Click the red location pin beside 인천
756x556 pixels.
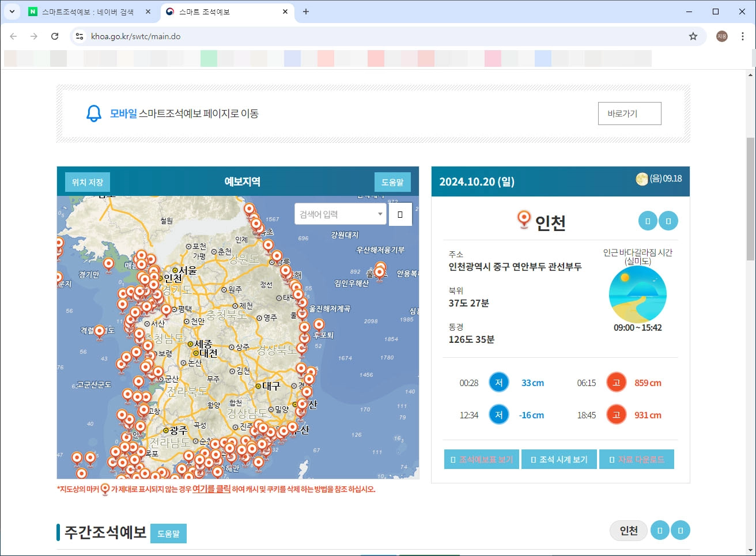[523, 219]
